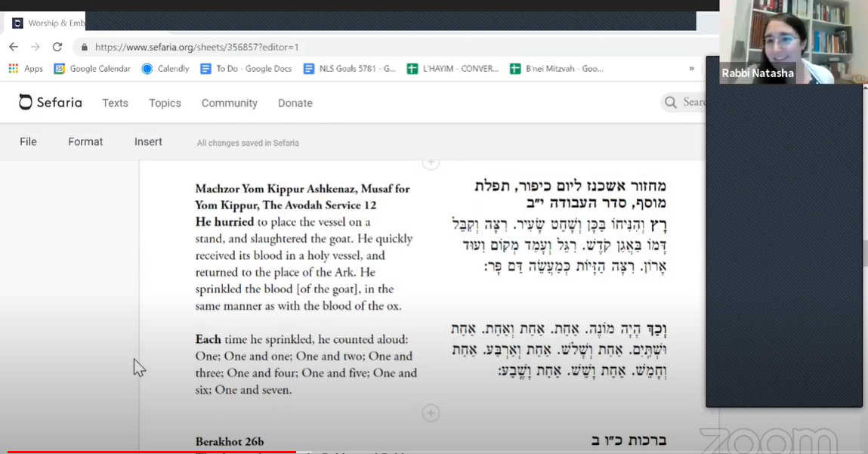Select the Worship & Emb browser tab
This screenshot has height=454, width=868.
(48, 23)
